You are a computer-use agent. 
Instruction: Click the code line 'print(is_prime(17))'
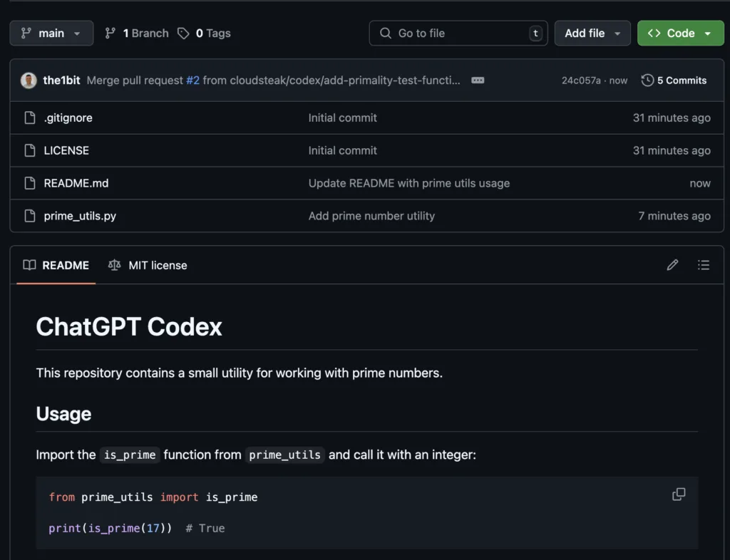110,529
